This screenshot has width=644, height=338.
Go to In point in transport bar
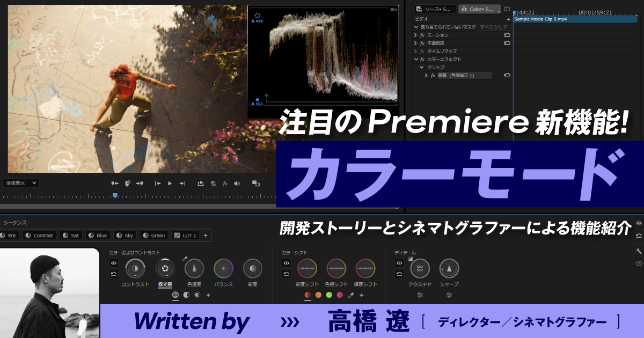[x=158, y=183]
